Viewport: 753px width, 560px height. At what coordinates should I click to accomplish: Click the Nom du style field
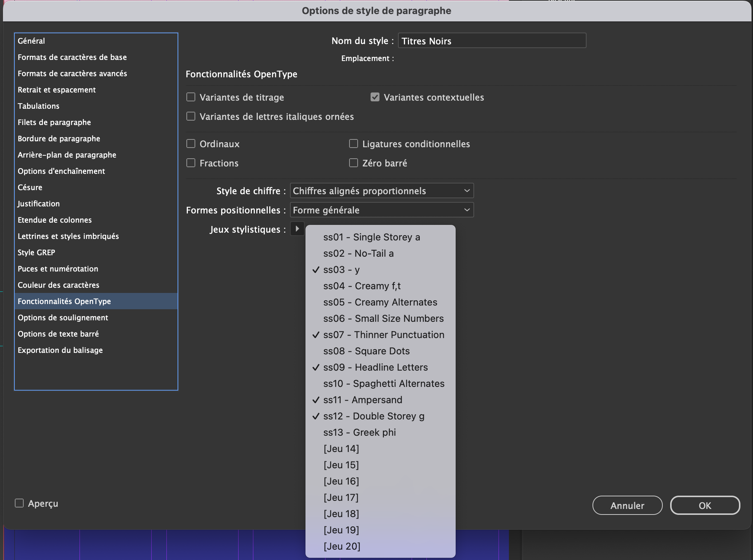click(x=492, y=41)
